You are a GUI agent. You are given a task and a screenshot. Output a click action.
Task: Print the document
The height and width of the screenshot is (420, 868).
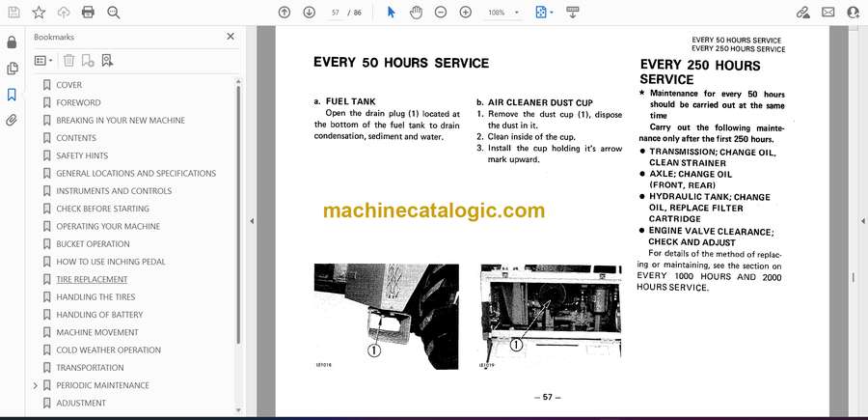click(x=88, y=13)
